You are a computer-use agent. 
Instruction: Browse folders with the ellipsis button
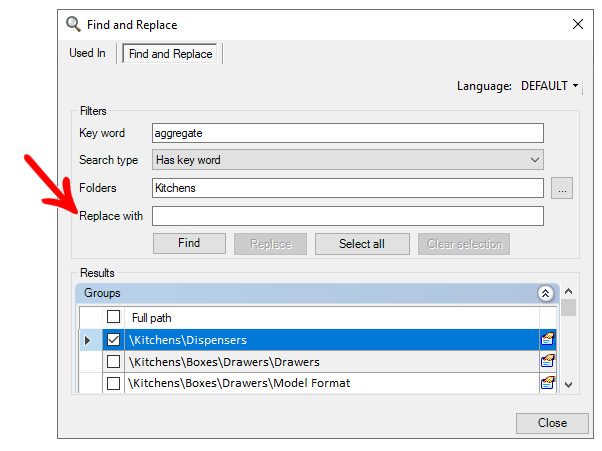click(562, 188)
